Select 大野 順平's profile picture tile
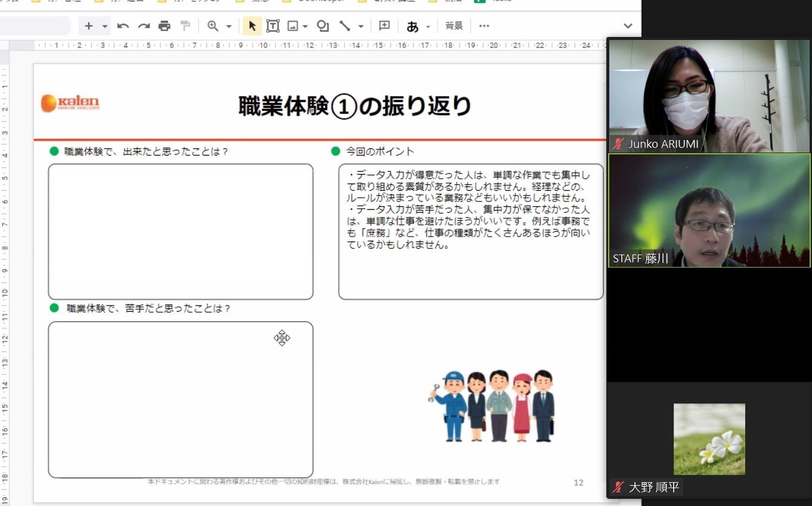The height and width of the screenshot is (506, 812). 709,439
